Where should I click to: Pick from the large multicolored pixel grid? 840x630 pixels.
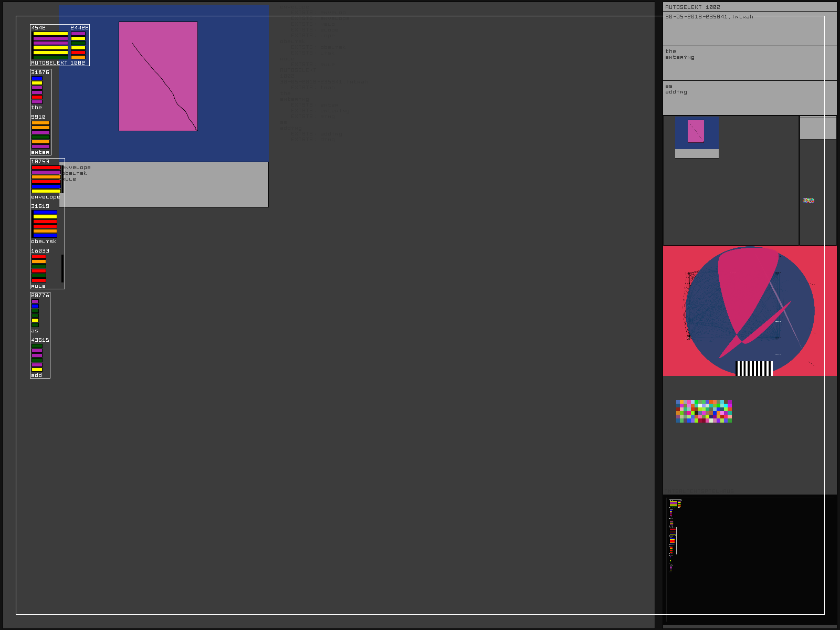click(x=703, y=411)
